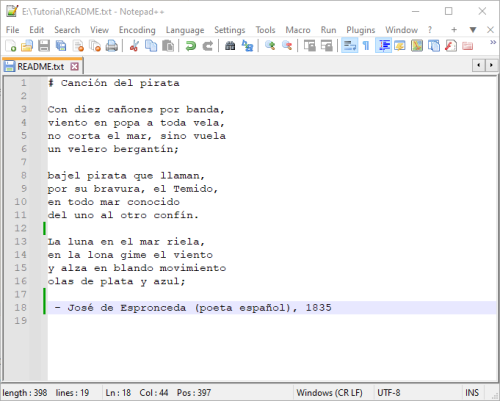Open the Replace dialog toolbar icon
Viewport: 500px width, 401px height.
[247, 46]
